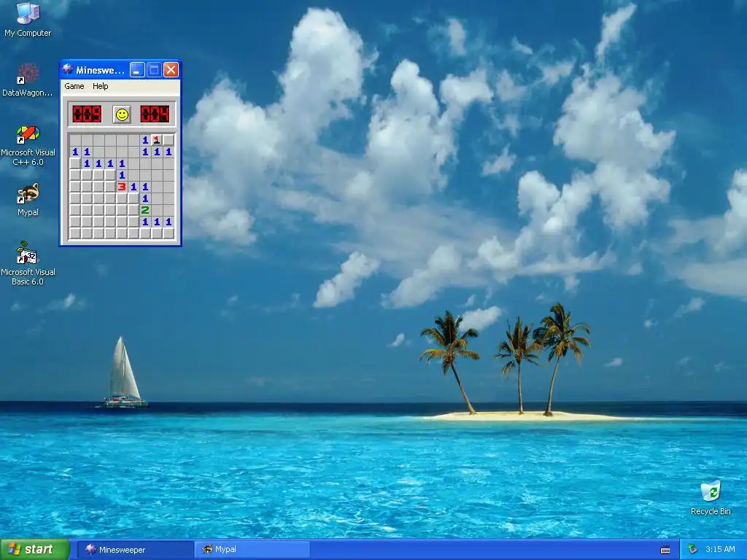Screen dimensions: 747x560
Task: Select the Recycle Bin icon
Action: (x=711, y=497)
